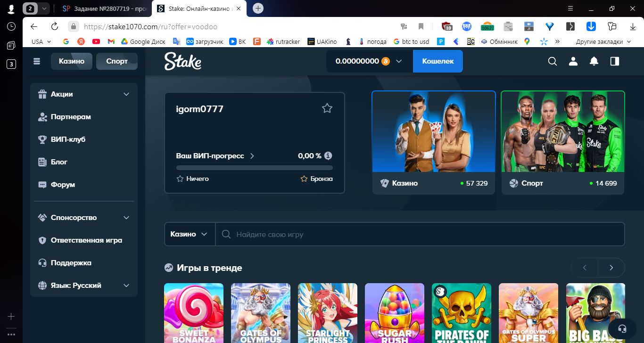
Task: Open Starlight Princess game thumbnail
Action: pos(328,313)
